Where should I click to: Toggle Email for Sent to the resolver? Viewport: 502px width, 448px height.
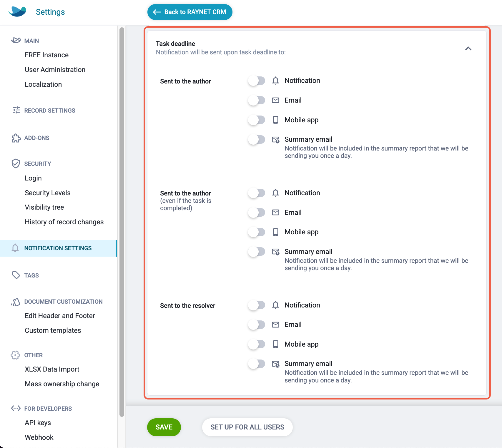(x=257, y=325)
